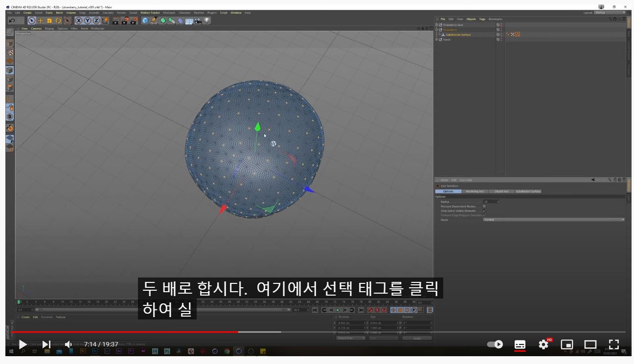
Task: Open the Subdivision Surface attributes tab
Action: [x=528, y=192]
